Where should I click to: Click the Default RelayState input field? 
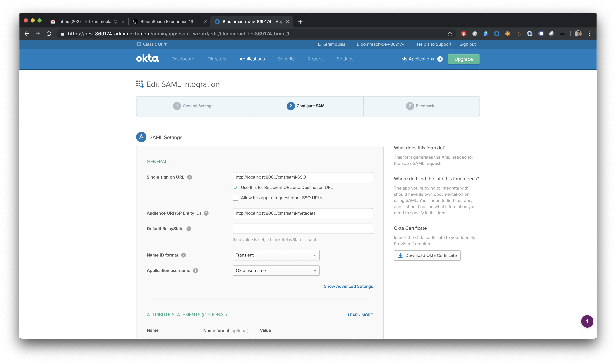point(302,229)
